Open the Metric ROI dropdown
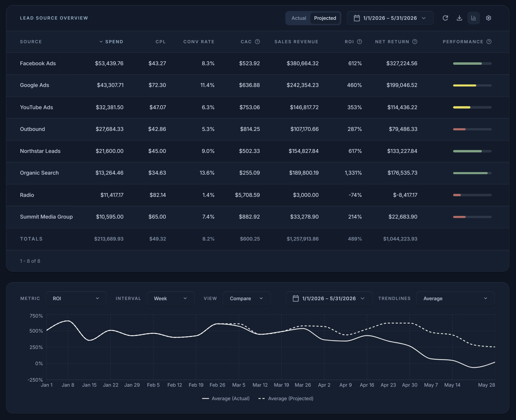 tap(76, 298)
